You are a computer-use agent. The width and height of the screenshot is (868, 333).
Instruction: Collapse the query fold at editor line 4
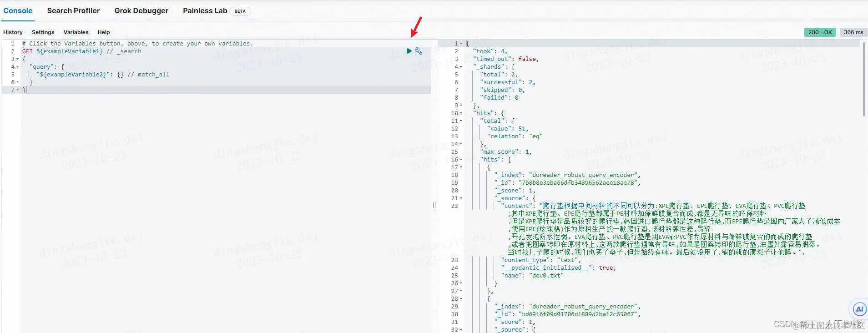click(17, 67)
